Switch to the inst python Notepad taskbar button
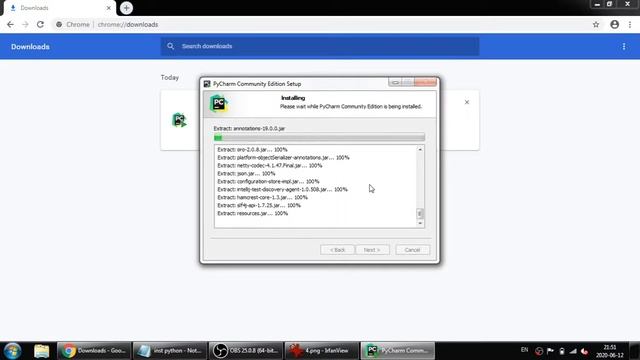 (170, 351)
